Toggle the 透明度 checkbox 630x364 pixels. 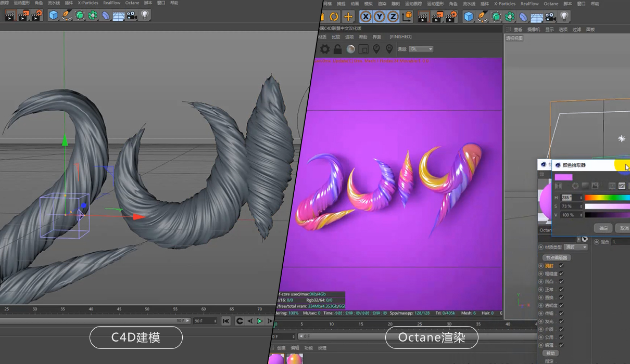click(561, 305)
